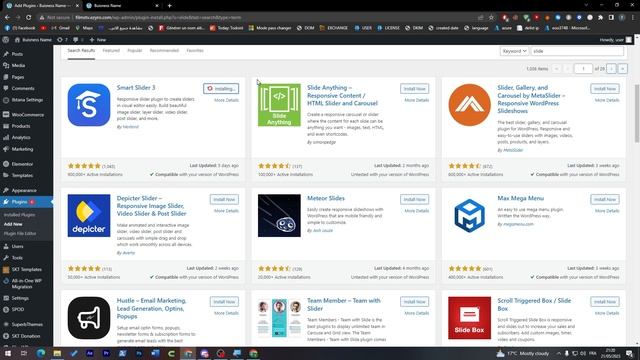Open WooCommerce menu
The width and height of the screenshot is (640, 360).
click(x=27, y=115)
